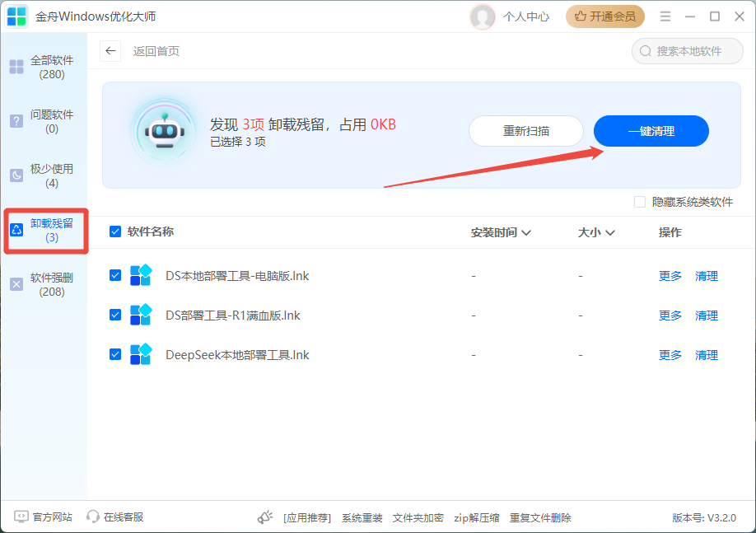Uncheck DeepSeek本地部署工具.lnk checkbox
The height and width of the screenshot is (533, 756).
(115, 354)
